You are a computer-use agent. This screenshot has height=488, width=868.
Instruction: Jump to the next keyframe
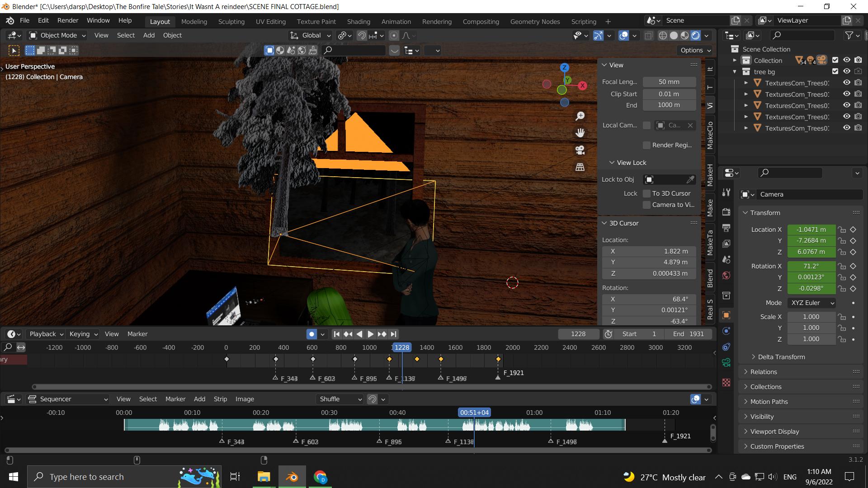[382, 334]
